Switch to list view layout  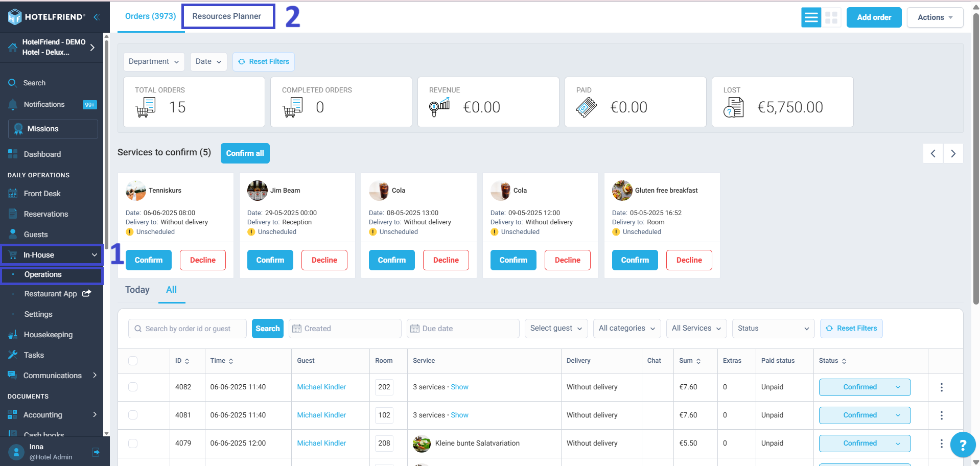(811, 17)
